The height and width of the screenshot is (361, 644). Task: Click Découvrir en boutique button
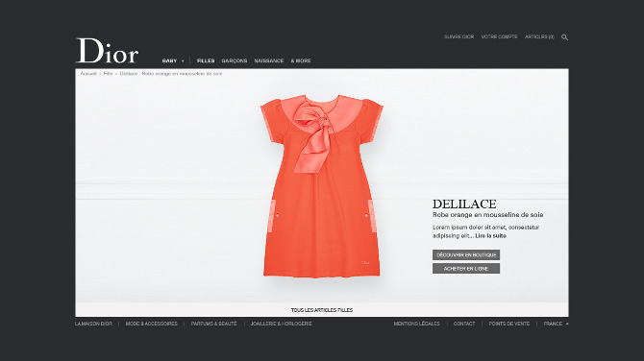(466, 254)
